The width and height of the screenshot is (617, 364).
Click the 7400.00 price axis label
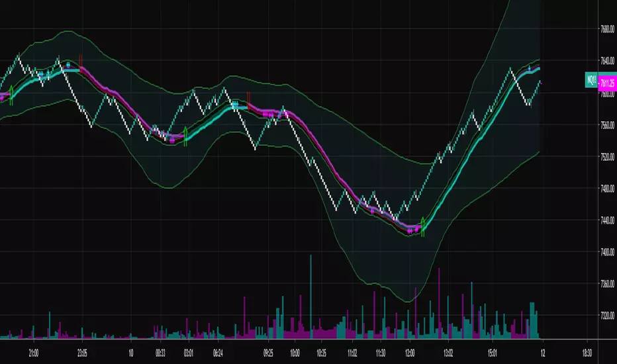[607, 251]
